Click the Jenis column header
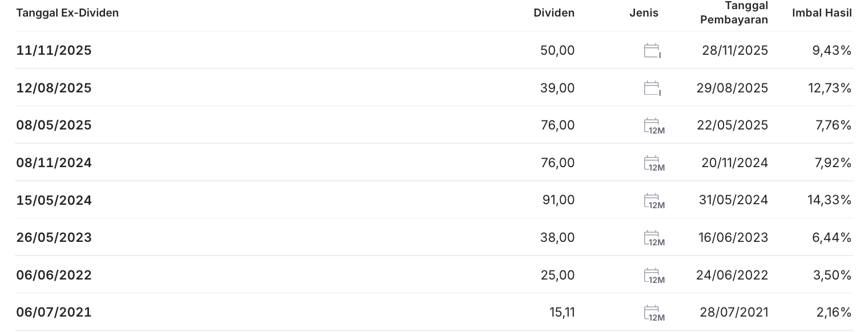Viewport: 868px width, 332px height. (x=644, y=13)
